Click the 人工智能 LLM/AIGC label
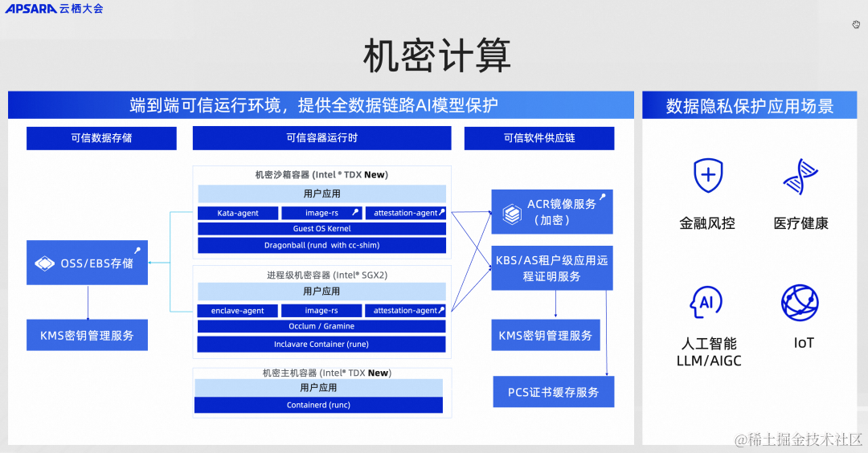The height and width of the screenshot is (453, 868). pyautogui.click(x=709, y=352)
